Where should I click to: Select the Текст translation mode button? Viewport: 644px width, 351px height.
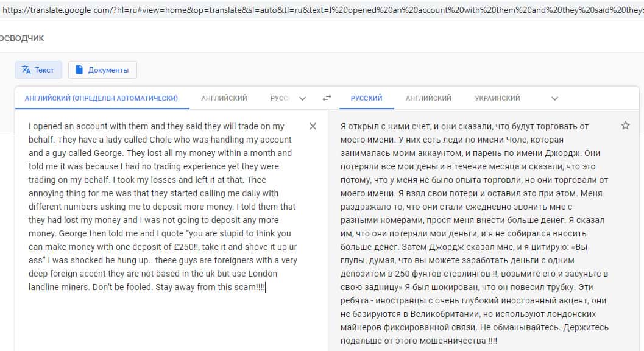point(38,70)
